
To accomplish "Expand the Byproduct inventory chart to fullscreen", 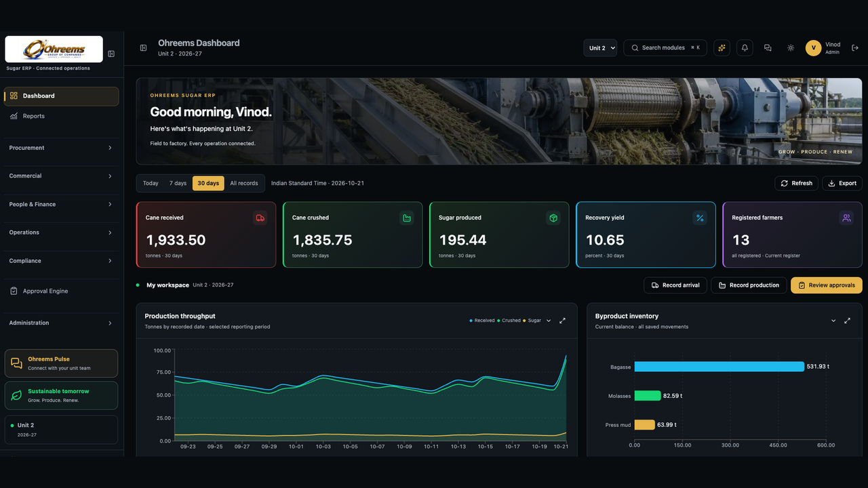I will click(847, 321).
